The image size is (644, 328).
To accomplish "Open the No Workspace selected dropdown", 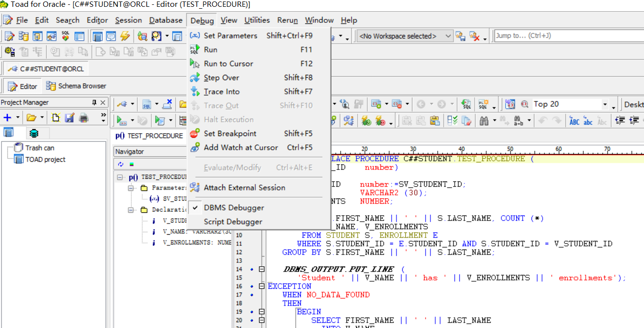I will pyautogui.click(x=405, y=36).
